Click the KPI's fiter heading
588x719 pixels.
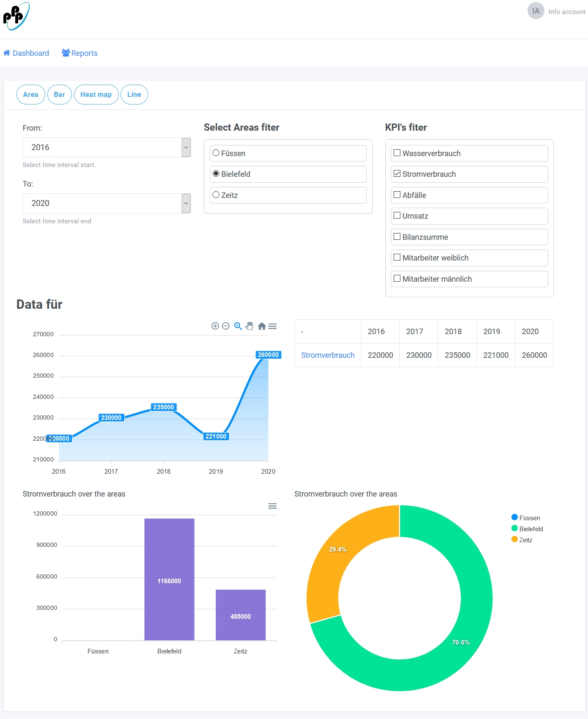pyautogui.click(x=406, y=127)
